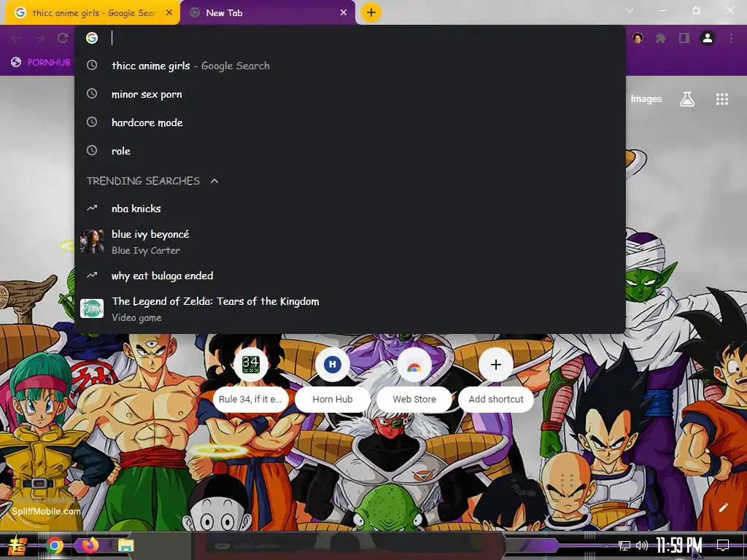Click the 11:59 PM taskbar clock

[679, 545]
